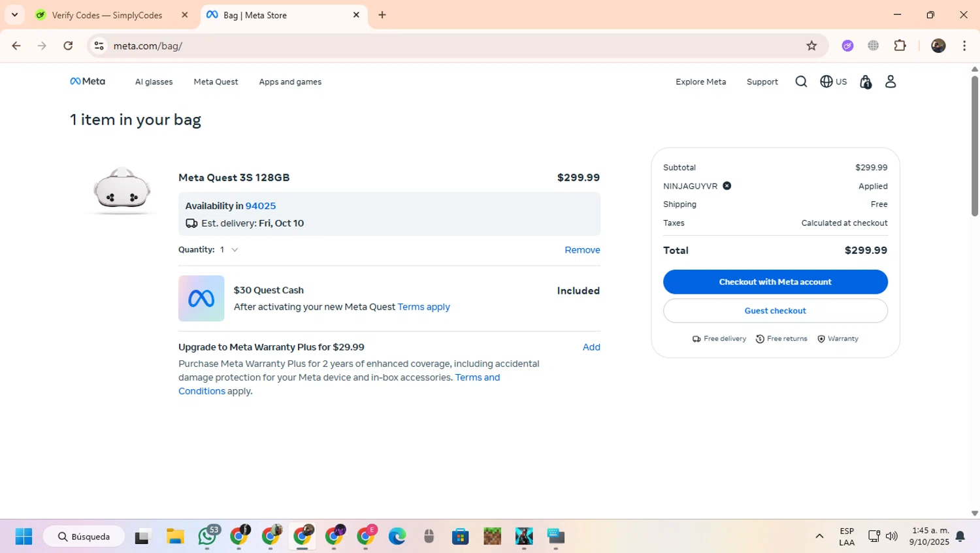The width and height of the screenshot is (980, 553).
Task: Open the site search magnifier icon
Action: 801,82
